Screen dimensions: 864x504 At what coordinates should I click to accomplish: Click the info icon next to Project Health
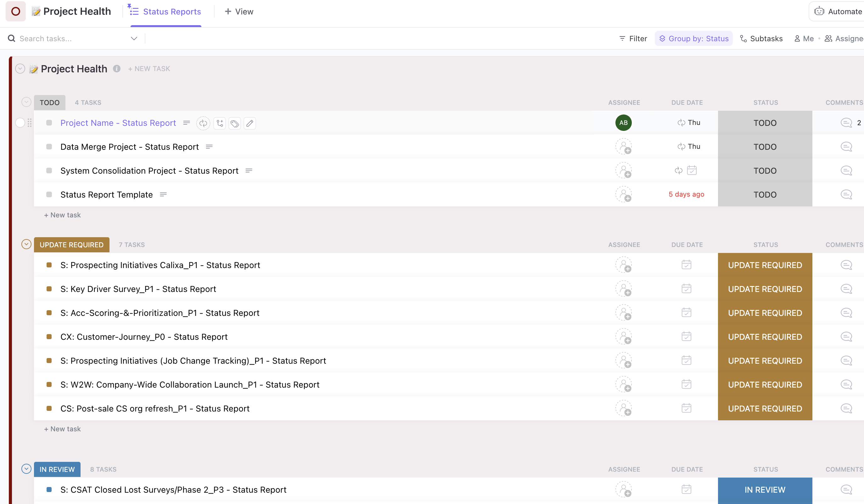click(116, 69)
